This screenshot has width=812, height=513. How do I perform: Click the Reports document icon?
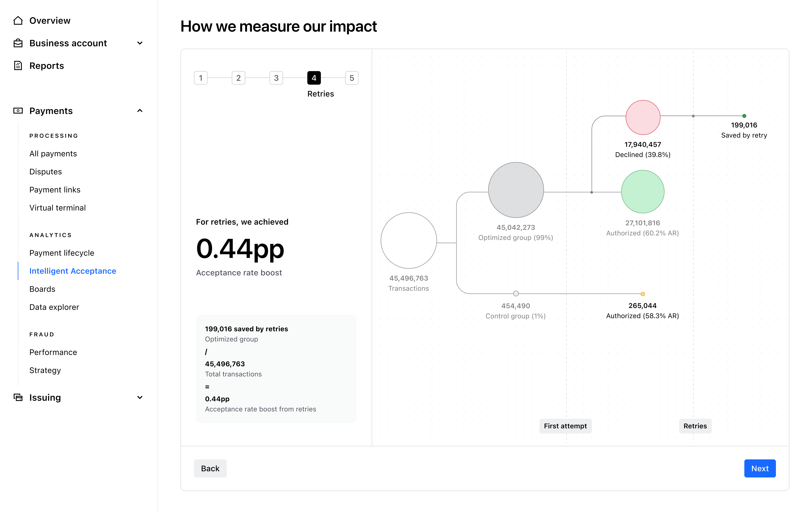(x=18, y=65)
